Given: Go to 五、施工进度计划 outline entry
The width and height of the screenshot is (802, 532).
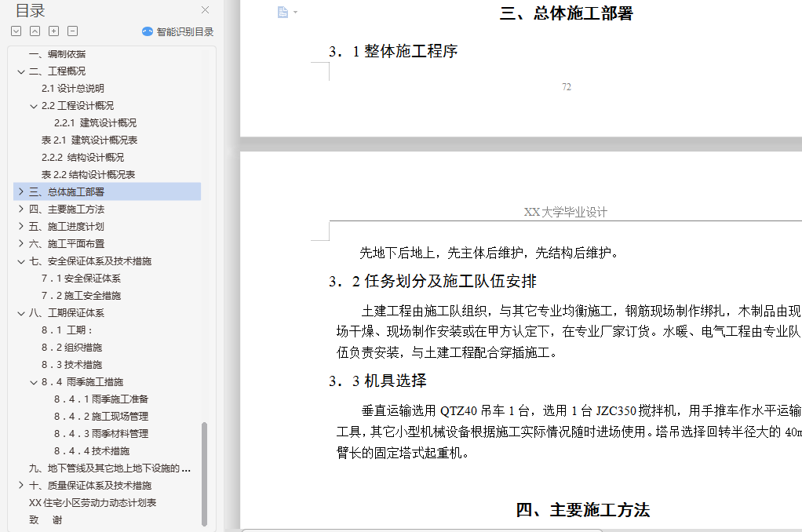Looking at the screenshot, I should (x=67, y=227).
